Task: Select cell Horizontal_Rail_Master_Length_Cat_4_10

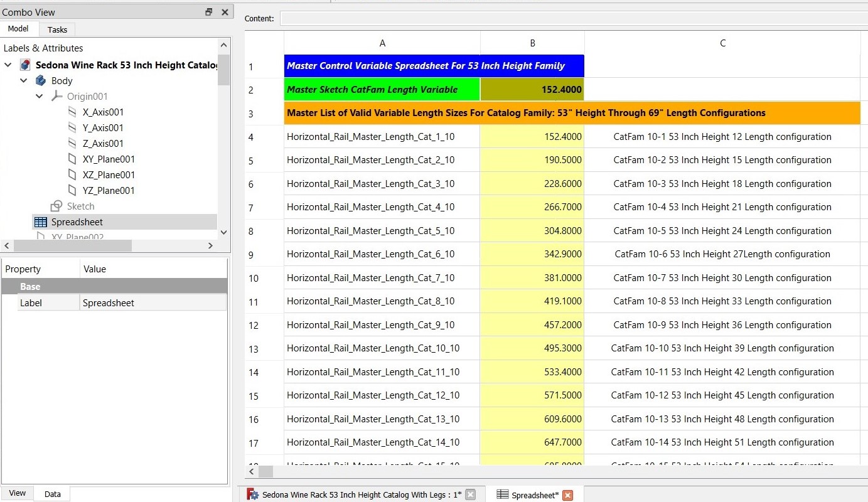Action: click(x=382, y=207)
